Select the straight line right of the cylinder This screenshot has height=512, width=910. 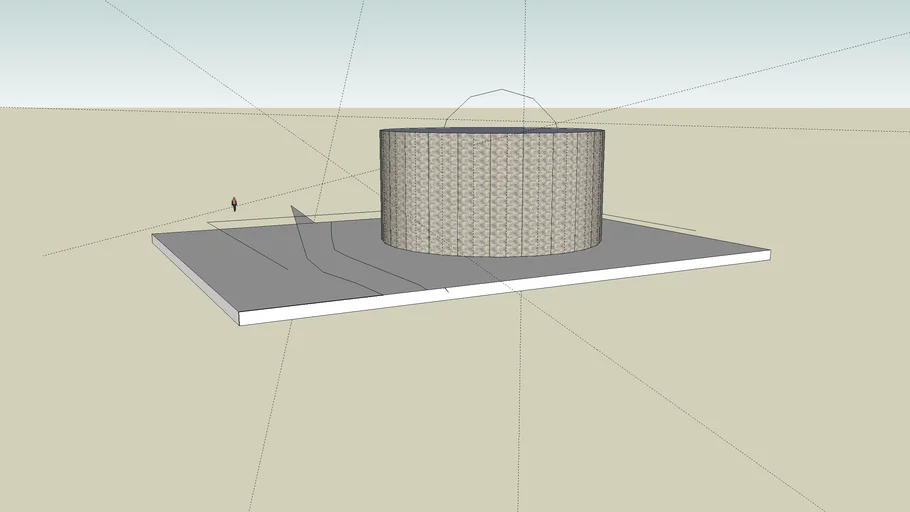click(650, 220)
